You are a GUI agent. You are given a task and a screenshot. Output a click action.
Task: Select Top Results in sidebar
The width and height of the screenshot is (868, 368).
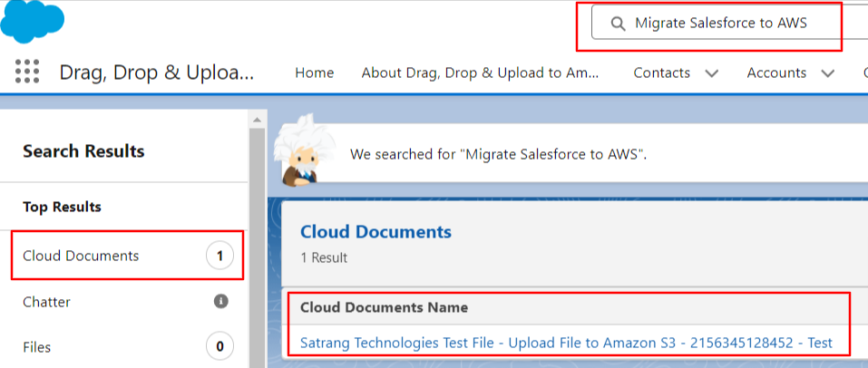point(62,207)
